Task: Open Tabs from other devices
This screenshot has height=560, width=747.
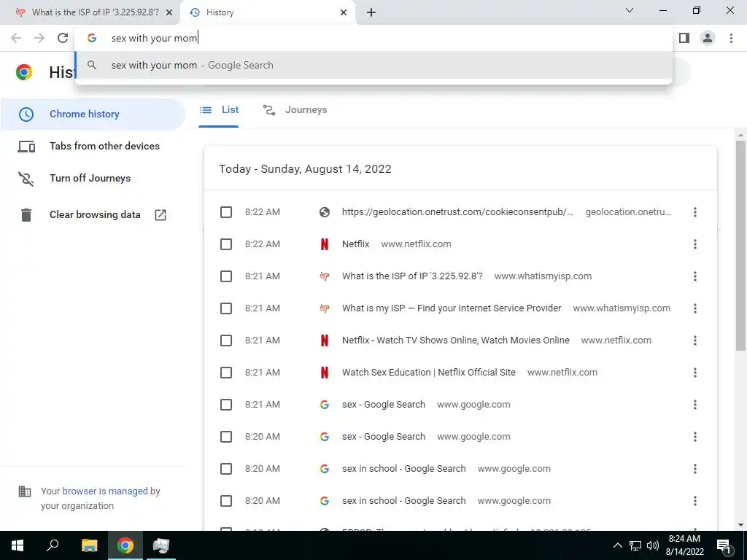Action: pos(93,146)
